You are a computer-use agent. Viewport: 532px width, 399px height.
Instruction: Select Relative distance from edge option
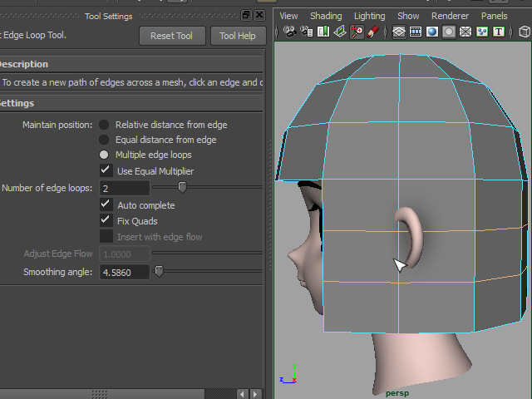[104, 125]
